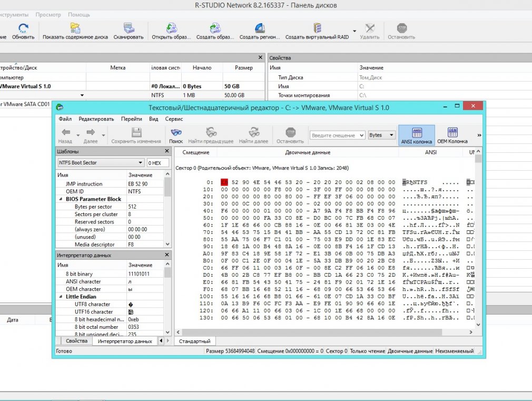Select the Sectors per cluster row

pos(110,214)
